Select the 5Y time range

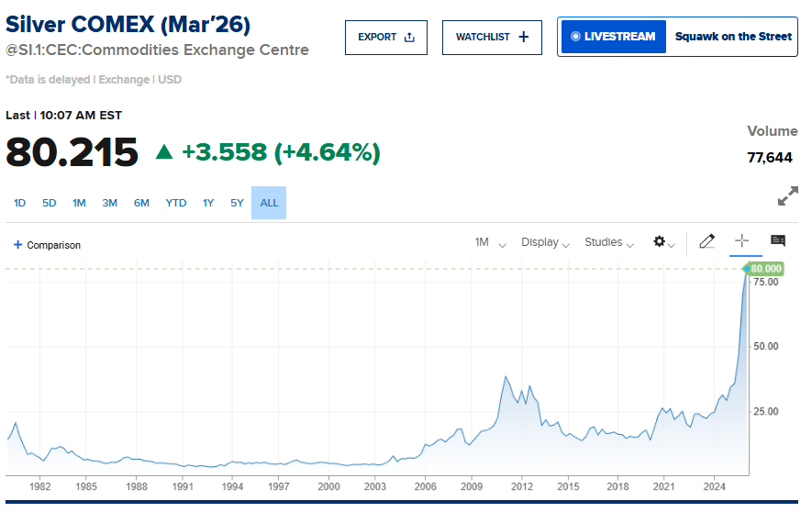pyautogui.click(x=237, y=203)
